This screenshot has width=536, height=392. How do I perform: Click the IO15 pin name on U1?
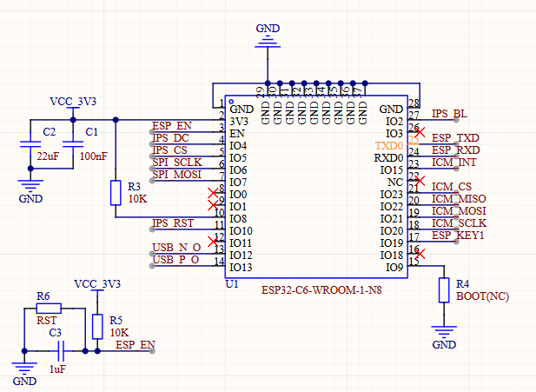392,170
